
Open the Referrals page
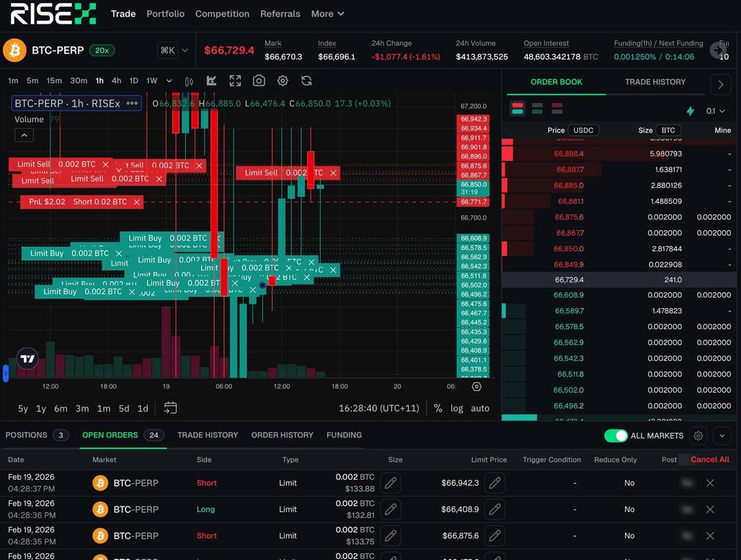pyautogui.click(x=280, y=14)
